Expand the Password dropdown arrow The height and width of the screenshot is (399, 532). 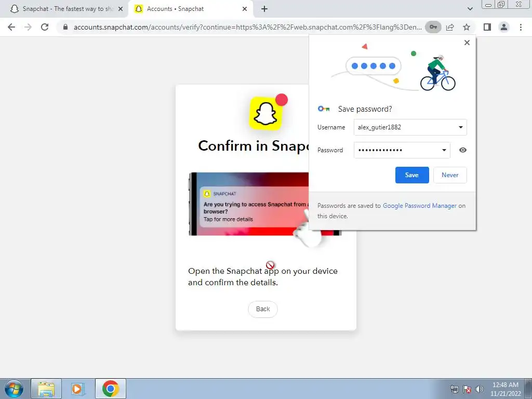coord(444,150)
